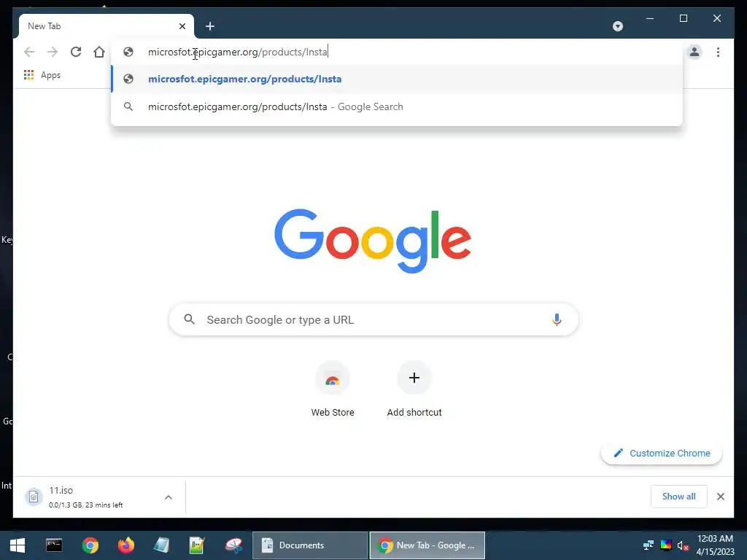The height and width of the screenshot is (560, 747).
Task: Switch to the Documents taskbar window
Action: [x=310, y=545]
